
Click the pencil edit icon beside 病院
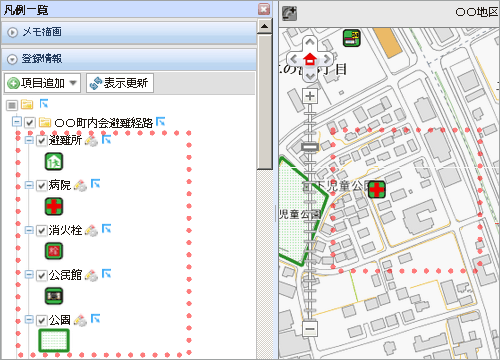click(x=80, y=185)
